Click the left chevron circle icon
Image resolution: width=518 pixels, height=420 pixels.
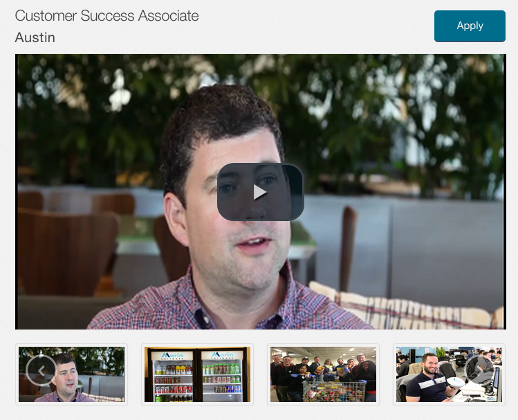(x=41, y=370)
